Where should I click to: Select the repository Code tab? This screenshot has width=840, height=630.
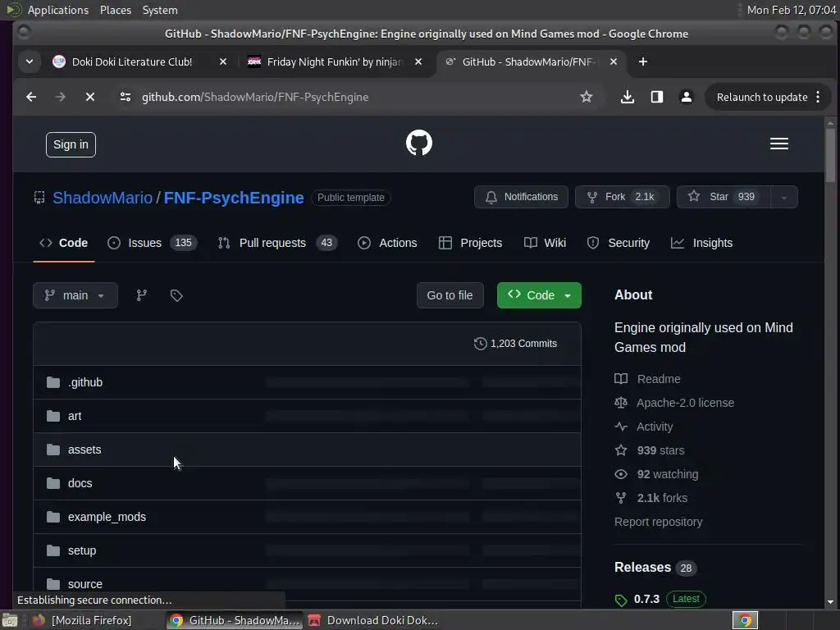point(64,243)
